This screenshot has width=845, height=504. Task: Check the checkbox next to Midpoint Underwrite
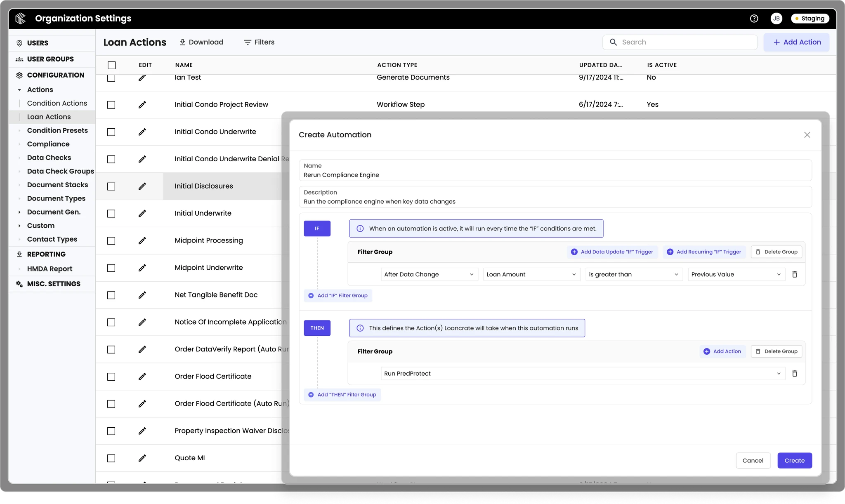coord(111,268)
